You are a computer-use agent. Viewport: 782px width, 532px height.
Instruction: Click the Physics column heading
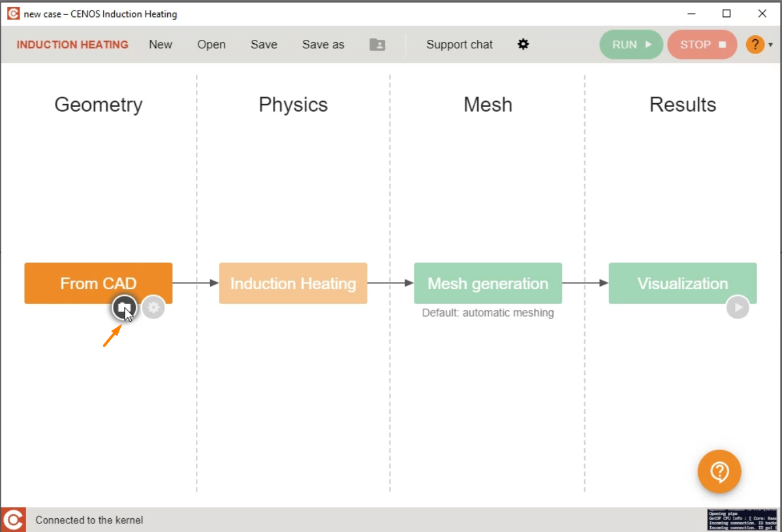click(x=293, y=104)
